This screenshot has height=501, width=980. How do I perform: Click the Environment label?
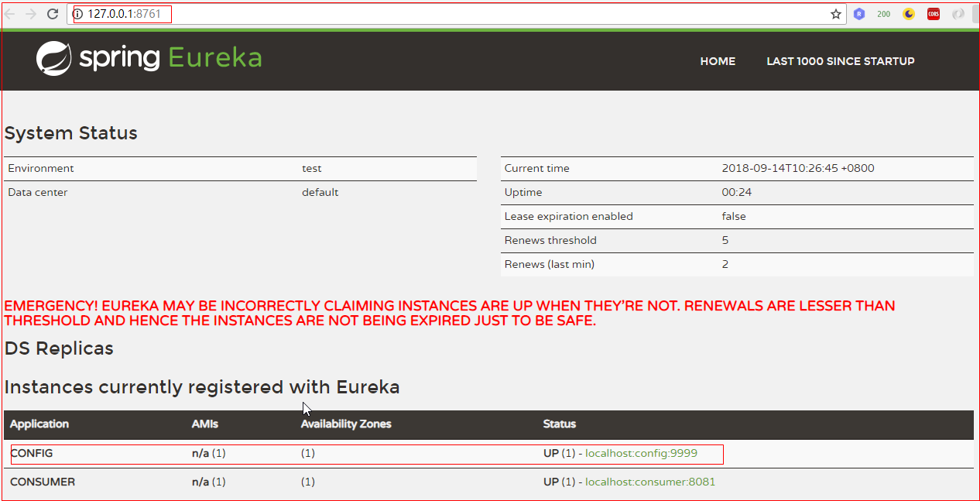coord(41,168)
